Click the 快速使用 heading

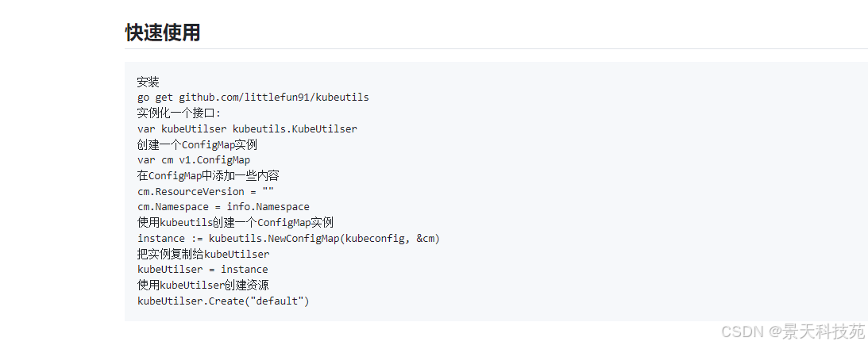click(x=162, y=33)
